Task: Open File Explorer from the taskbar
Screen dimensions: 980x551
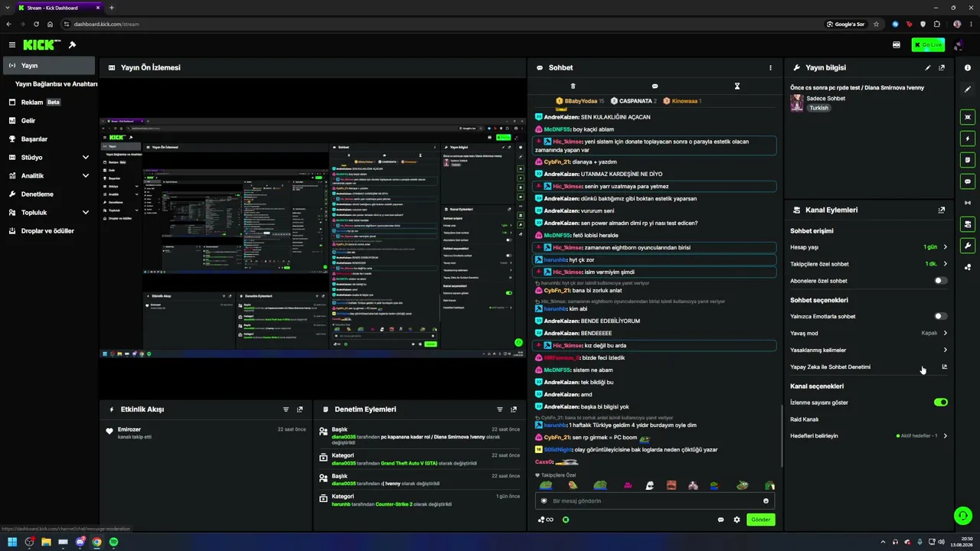Action: 46,542
